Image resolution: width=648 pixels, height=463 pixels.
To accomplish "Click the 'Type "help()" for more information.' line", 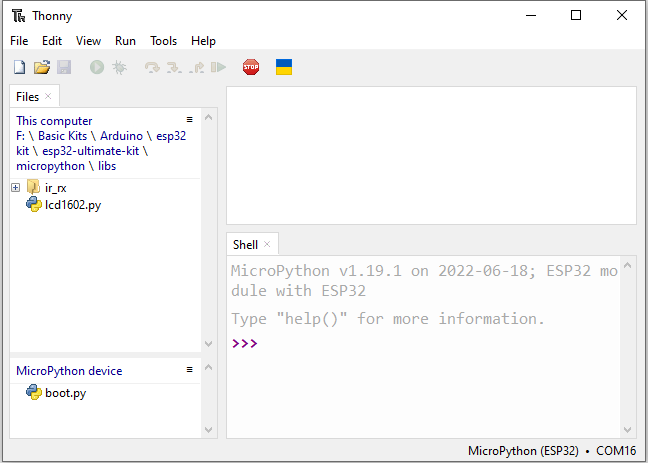I will [388, 319].
